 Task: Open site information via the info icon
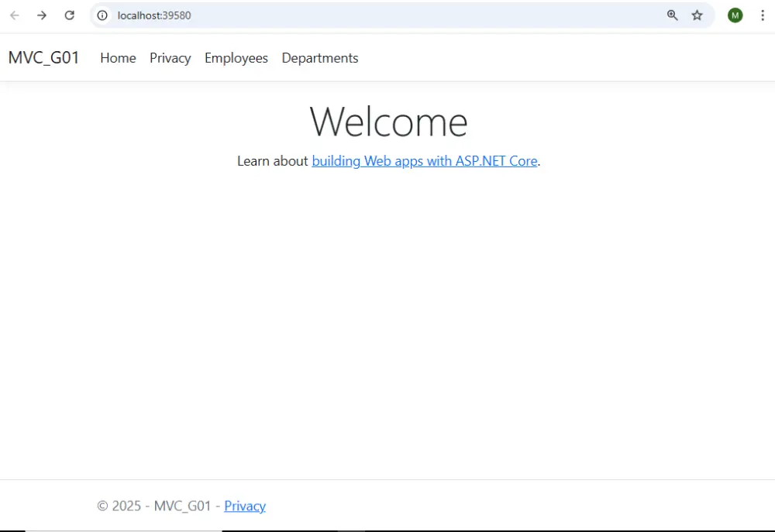[102, 15]
